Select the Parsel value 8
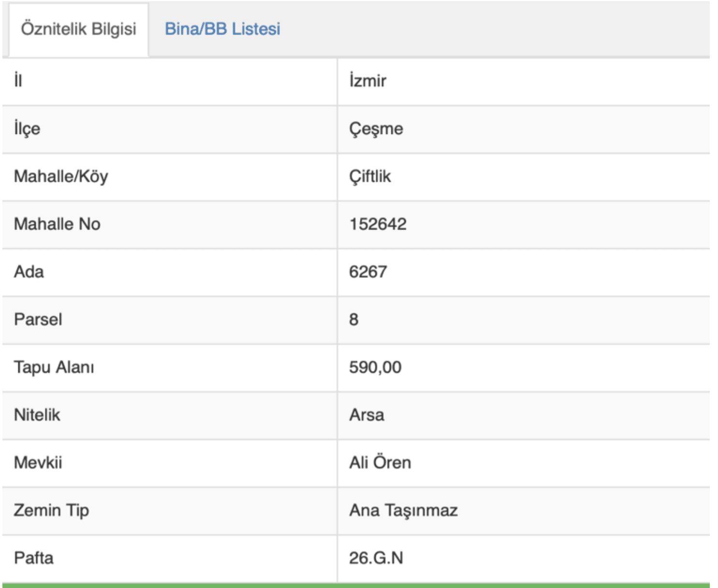Screen dimensions: 718x588 (354, 320)
